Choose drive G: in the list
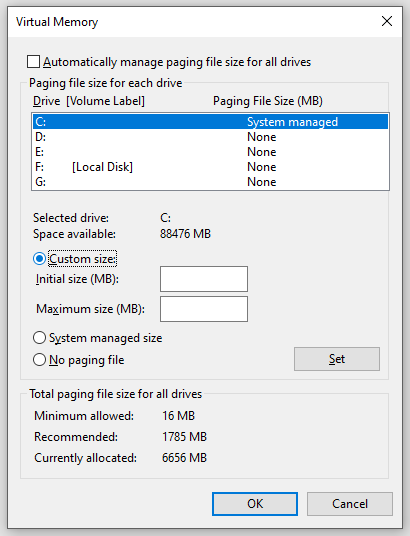The image size is (410, 536). coord(210,182)
